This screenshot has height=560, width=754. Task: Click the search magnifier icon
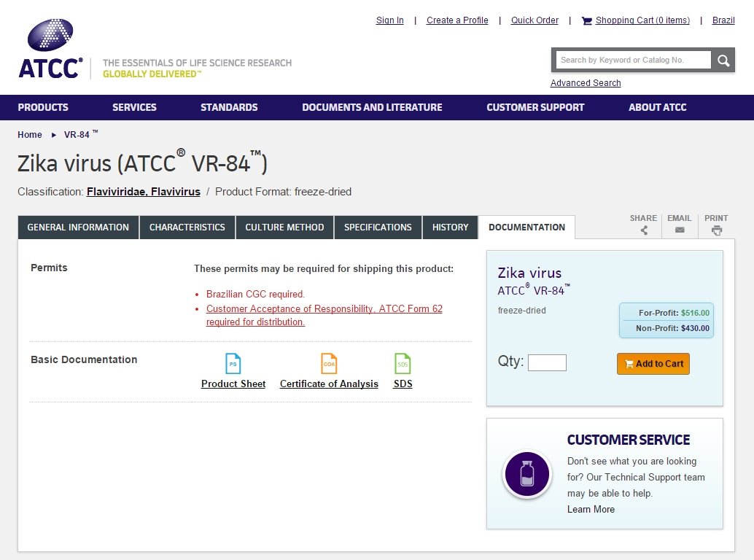[x=723, y=60]
